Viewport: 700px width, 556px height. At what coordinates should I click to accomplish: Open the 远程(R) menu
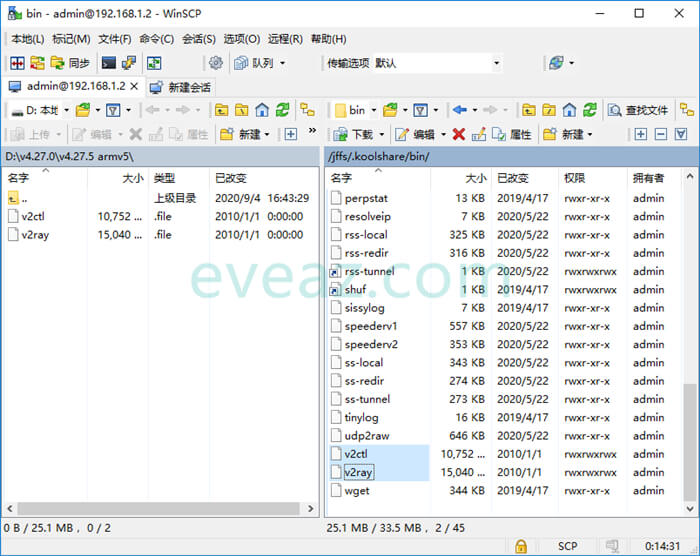click(285, 39)
